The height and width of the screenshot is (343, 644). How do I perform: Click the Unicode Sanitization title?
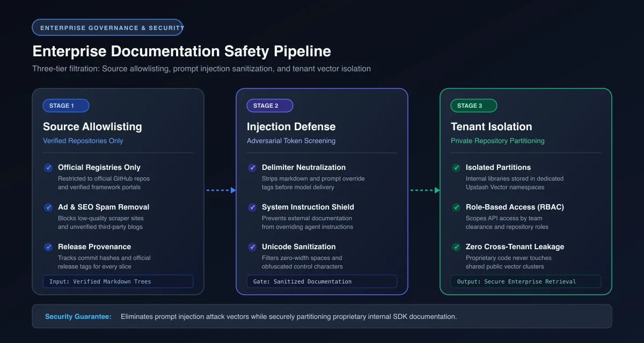coord(299,247)
